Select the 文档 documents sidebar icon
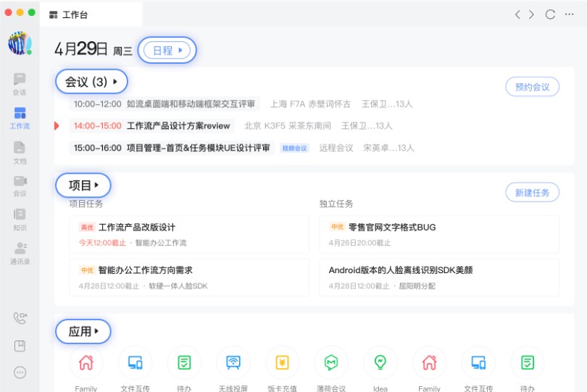The image size is (587, 392). 20,151
